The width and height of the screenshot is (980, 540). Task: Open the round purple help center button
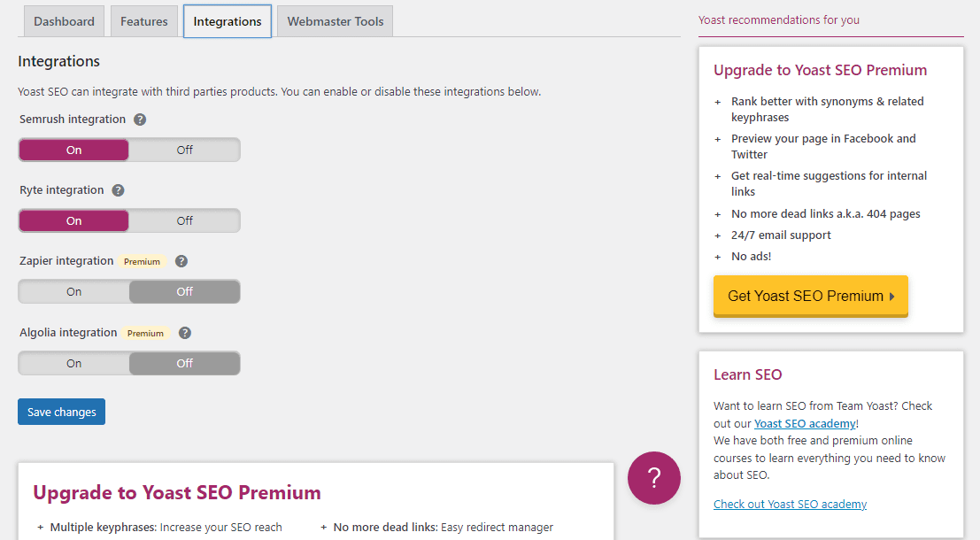[653, 478]
